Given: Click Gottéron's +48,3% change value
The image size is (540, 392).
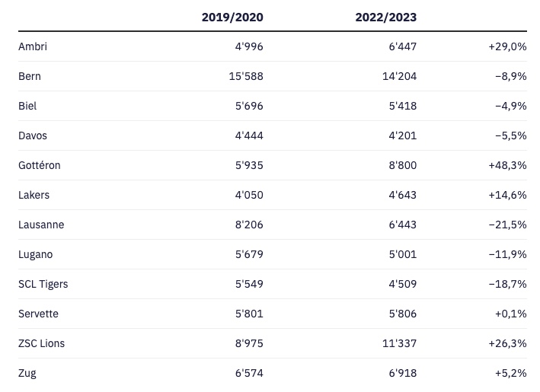Looking at the screenshot, I should click(x=507, y=165).
